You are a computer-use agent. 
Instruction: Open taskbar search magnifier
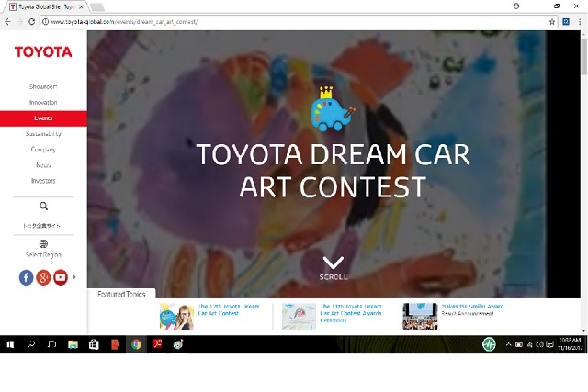pos(31,344)
